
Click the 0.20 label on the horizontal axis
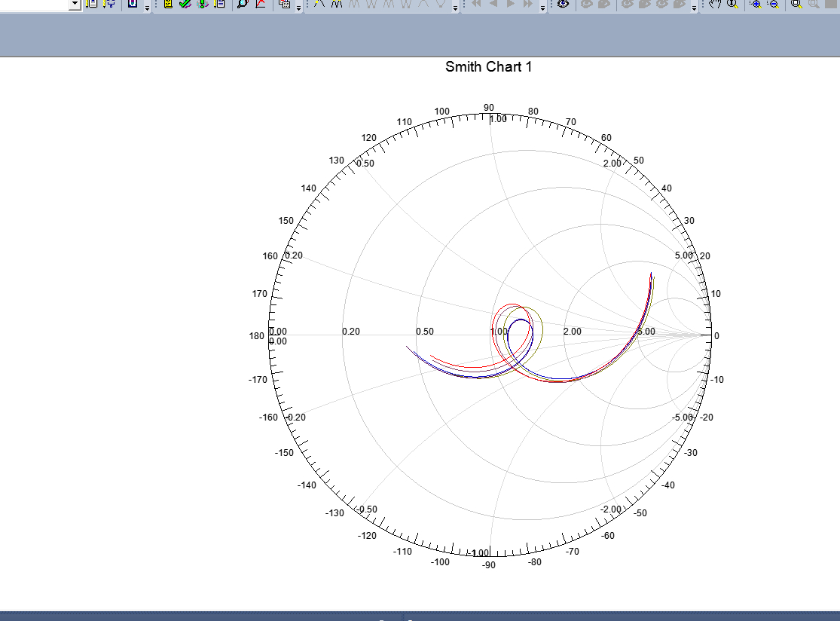351,331
